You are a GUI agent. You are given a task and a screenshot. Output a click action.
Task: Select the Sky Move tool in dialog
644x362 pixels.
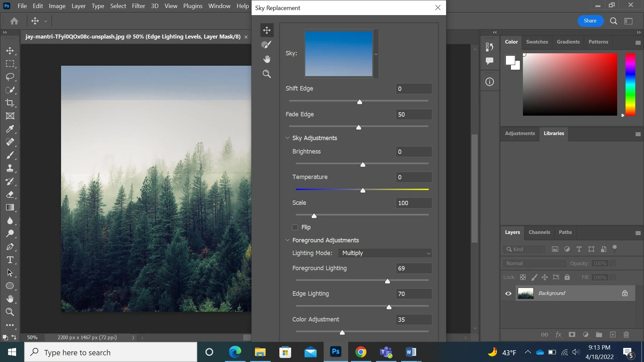(267, 30)
